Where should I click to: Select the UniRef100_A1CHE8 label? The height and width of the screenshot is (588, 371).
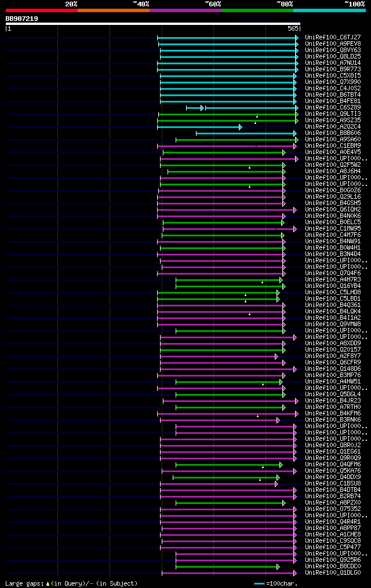tap(333, 535)
